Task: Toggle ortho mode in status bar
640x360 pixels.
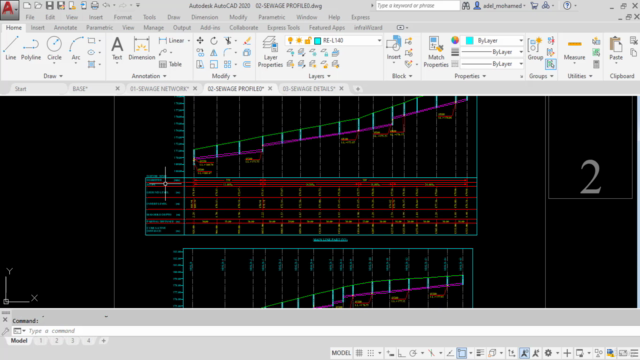Action: click(x=402, y=353)
